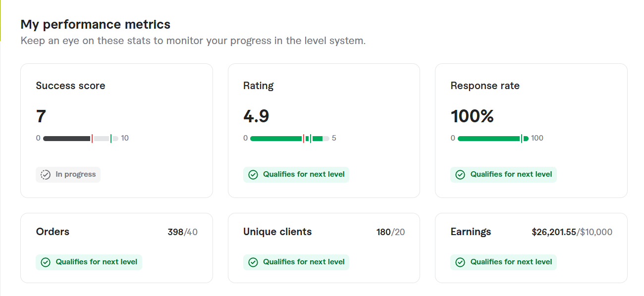Click the Unique clients checkmark icon
The image size is (644, 296).
coord(253,262)
